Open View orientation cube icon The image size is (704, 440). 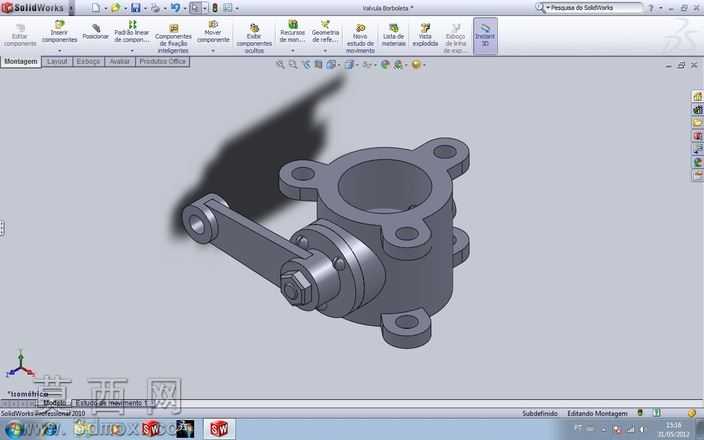331,65
